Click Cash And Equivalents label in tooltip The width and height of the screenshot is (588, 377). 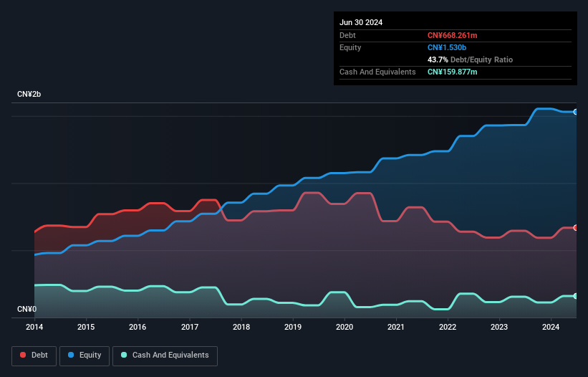tap(377, 72)
